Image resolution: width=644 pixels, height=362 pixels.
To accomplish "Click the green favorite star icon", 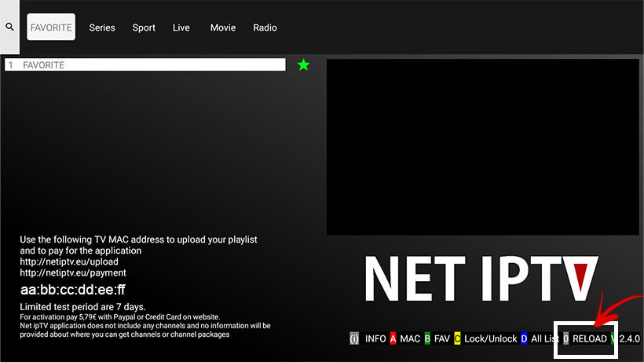I will [303, 65].
